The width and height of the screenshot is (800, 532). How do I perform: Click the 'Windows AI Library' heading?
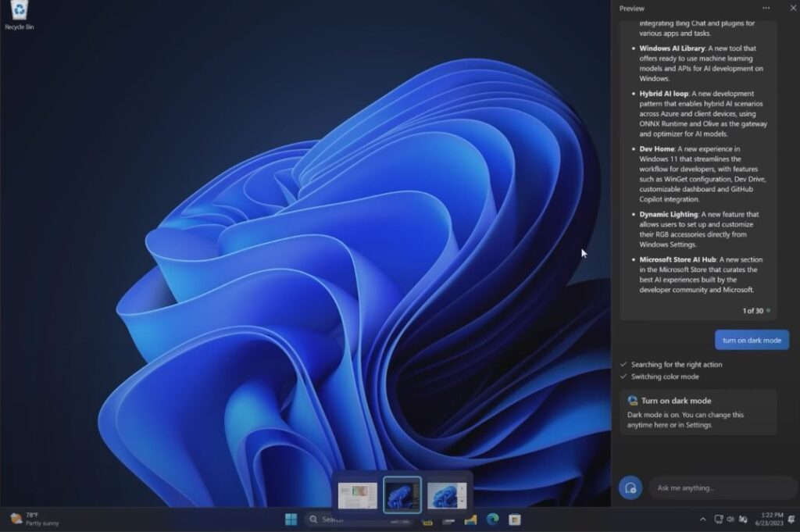click(672, 48)
